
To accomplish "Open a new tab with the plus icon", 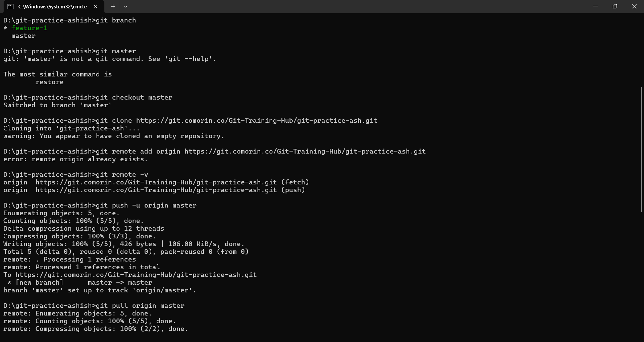I will [x=113, y=6].
